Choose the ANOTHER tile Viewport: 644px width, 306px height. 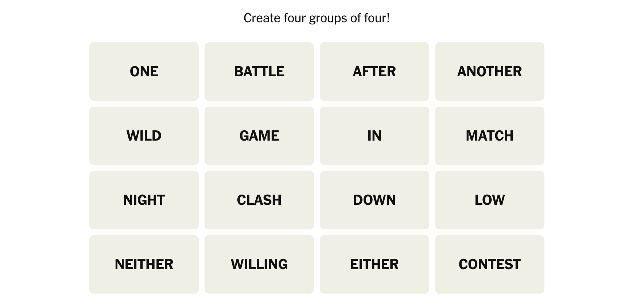[x=490, y=72]
